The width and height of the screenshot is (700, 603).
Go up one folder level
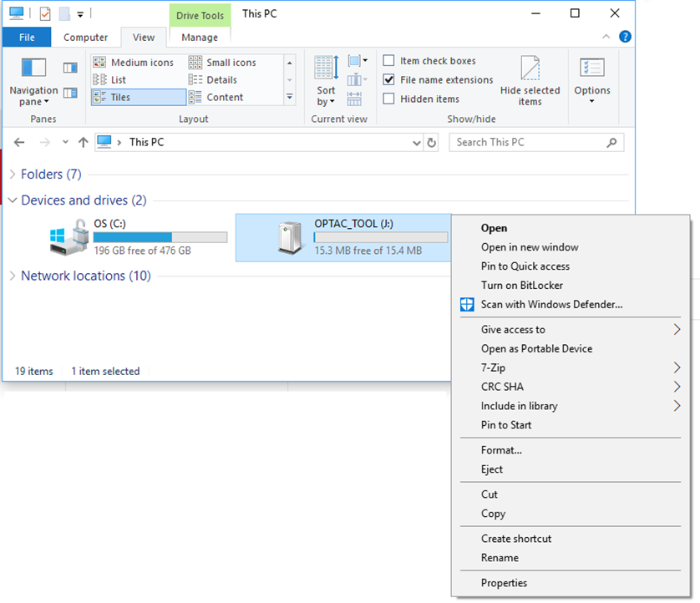tap(83, 142)
